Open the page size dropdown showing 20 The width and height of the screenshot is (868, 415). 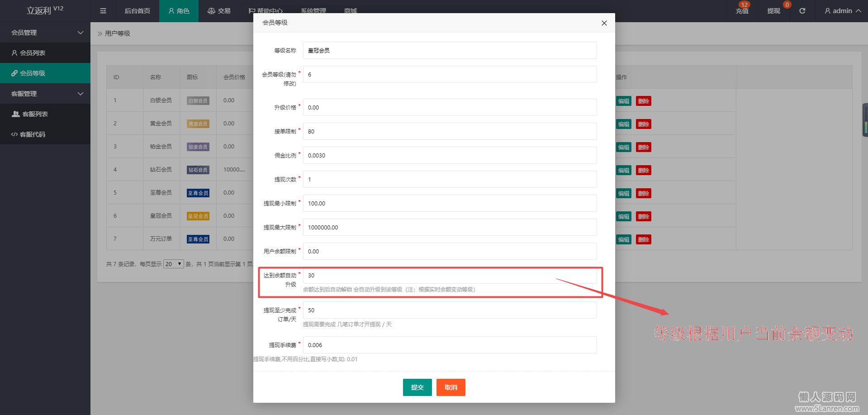point(174,264)
